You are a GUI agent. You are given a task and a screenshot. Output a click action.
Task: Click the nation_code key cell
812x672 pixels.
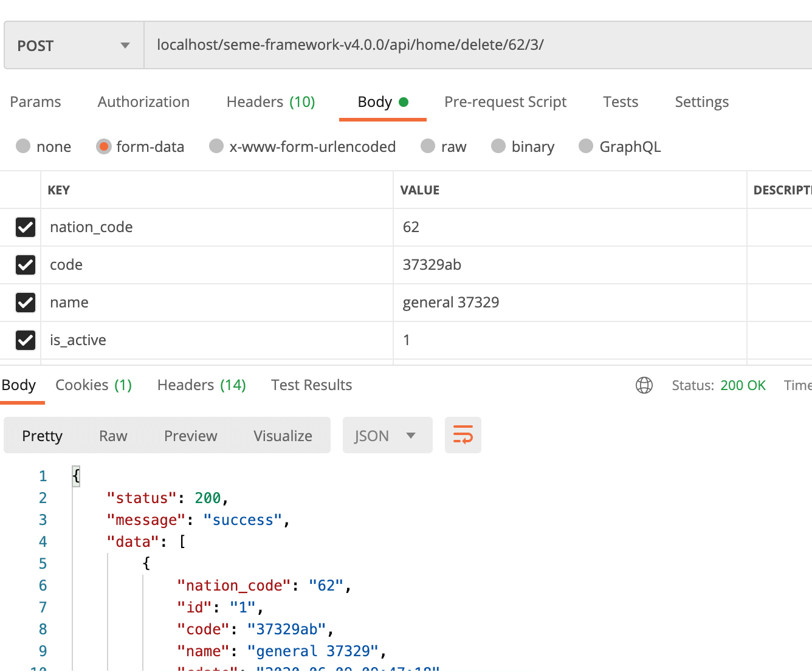coord(217,227)
